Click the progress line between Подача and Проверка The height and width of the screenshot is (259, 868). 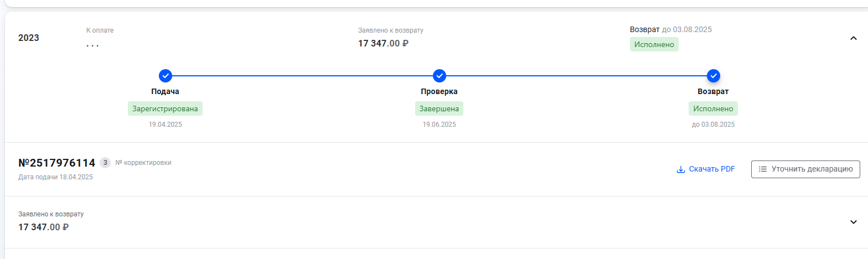[x=302, y=76]
